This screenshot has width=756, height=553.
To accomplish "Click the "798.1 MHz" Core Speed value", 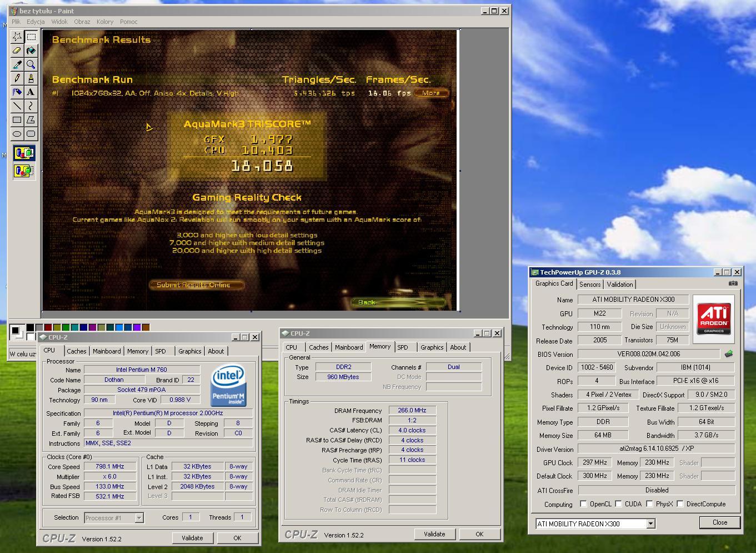I will click(x=110, y=467).
